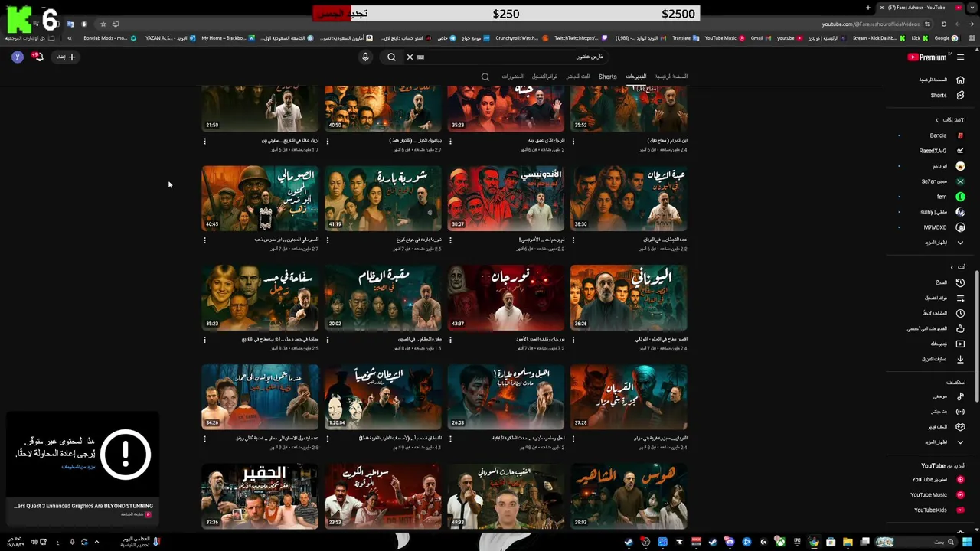Switch to channel الصفحة الرئيسية tab
The width and height of the screenshot is (980, 551).
[671, 77]
